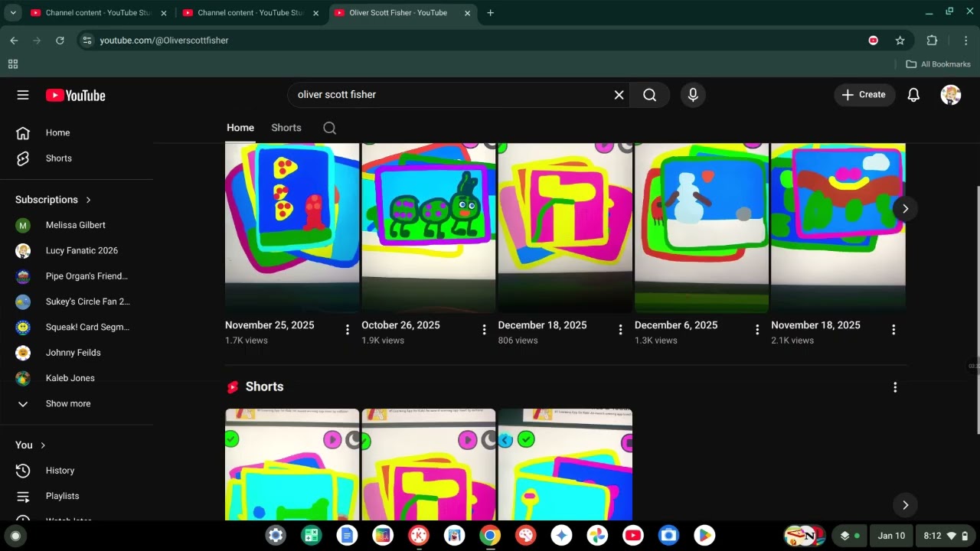Open the ChromeOS launcher button
The width and height of the screenshot is (980, 551).
(15, 536)
